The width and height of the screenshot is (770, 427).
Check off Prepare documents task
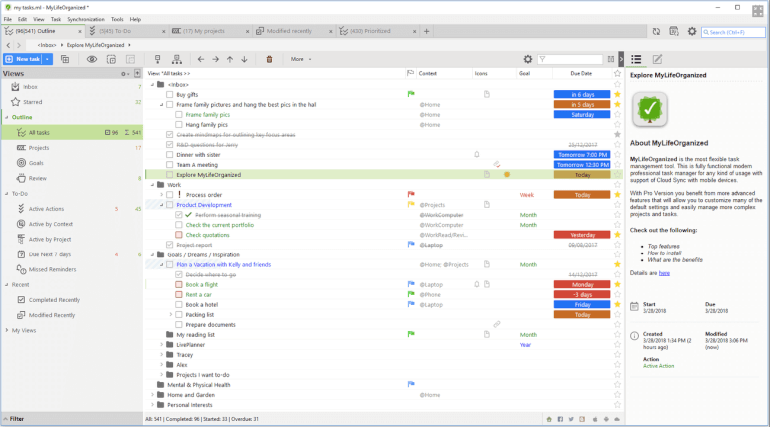pyautogui.click(x=179, y=325)
